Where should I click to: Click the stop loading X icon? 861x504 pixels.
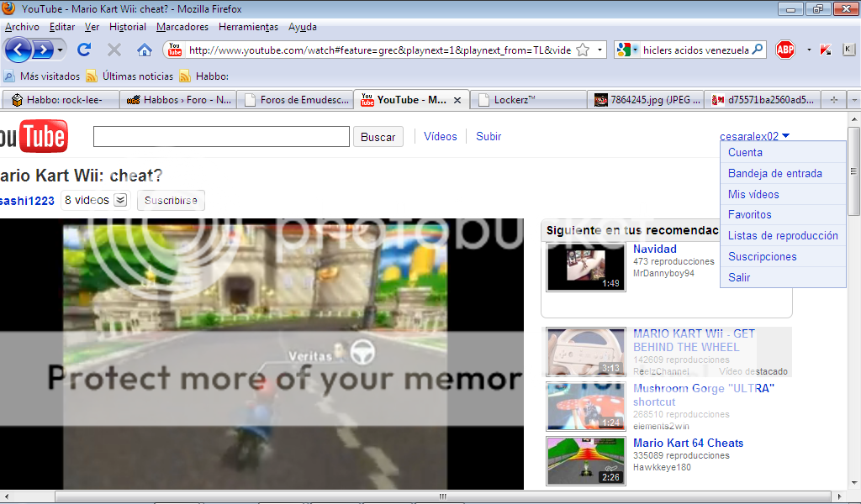click(114, 50)
